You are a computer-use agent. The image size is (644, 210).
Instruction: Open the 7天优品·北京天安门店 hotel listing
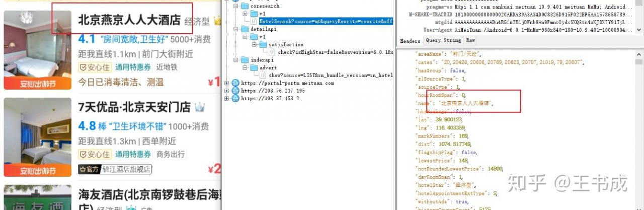134,107
